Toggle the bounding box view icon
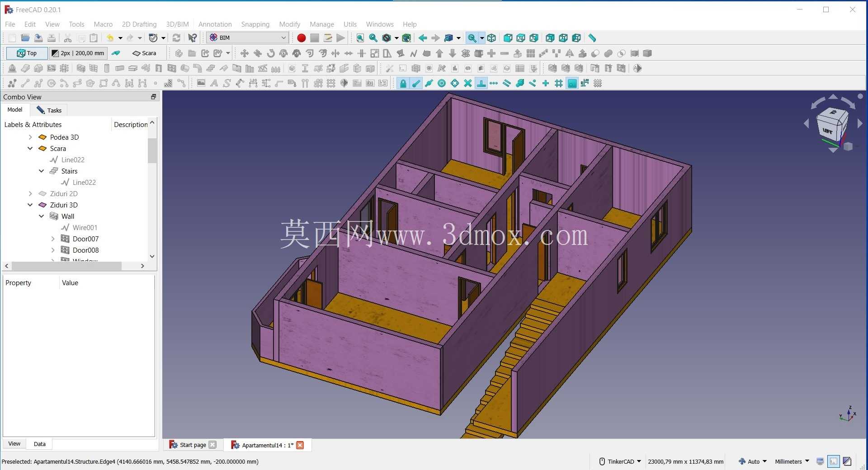 406,38
